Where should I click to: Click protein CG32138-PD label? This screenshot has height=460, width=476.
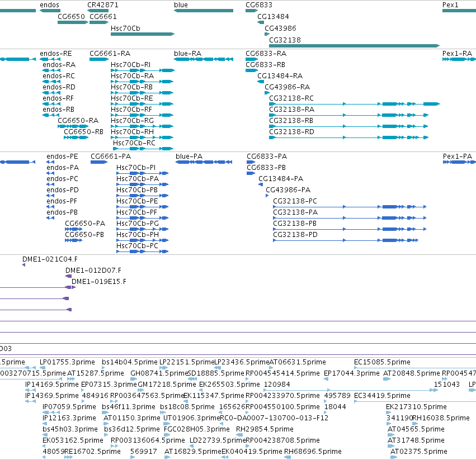tap(295, 235)
